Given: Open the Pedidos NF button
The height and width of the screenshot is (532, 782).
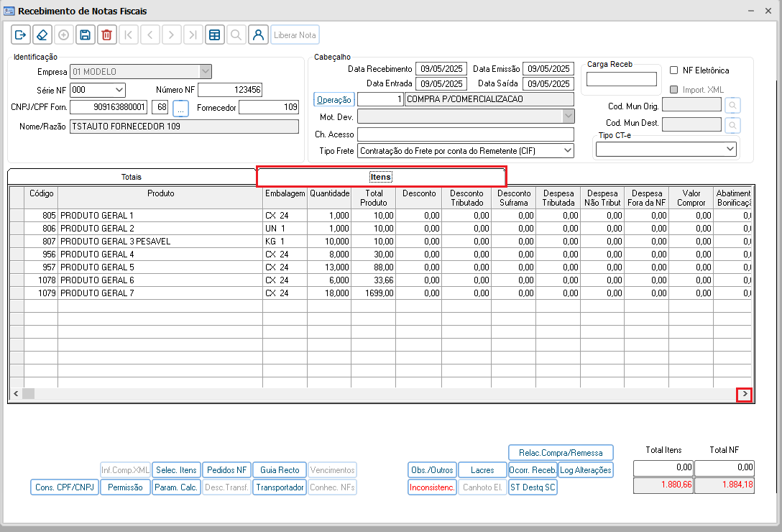Looking at the screenshot, I should pyautogui.click(x=226, y=470).
